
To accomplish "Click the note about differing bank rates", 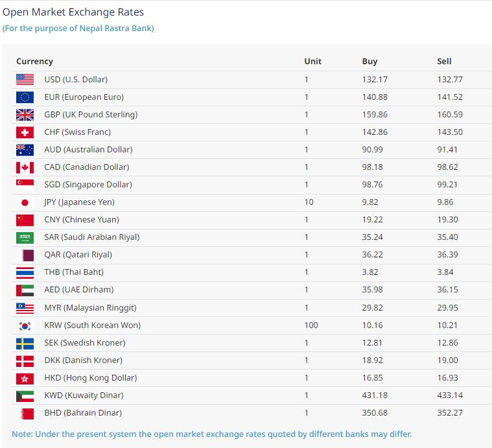I will pos(212,434).
